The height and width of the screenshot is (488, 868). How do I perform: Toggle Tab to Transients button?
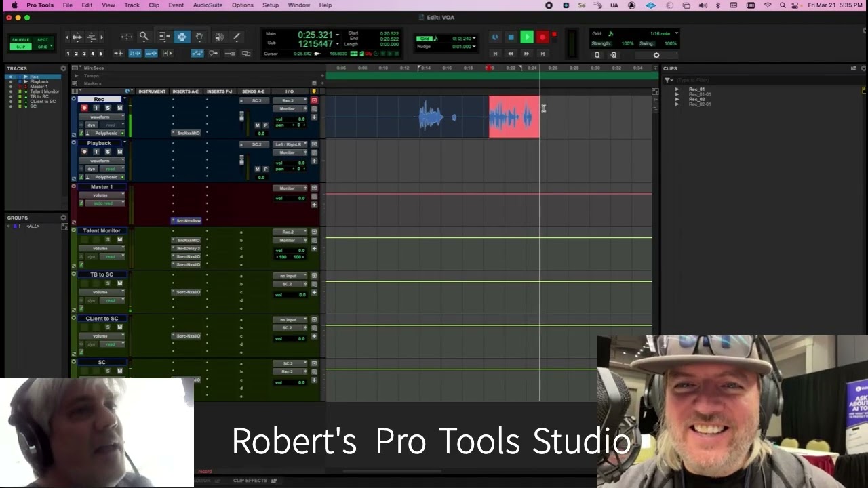click(118, 53)
